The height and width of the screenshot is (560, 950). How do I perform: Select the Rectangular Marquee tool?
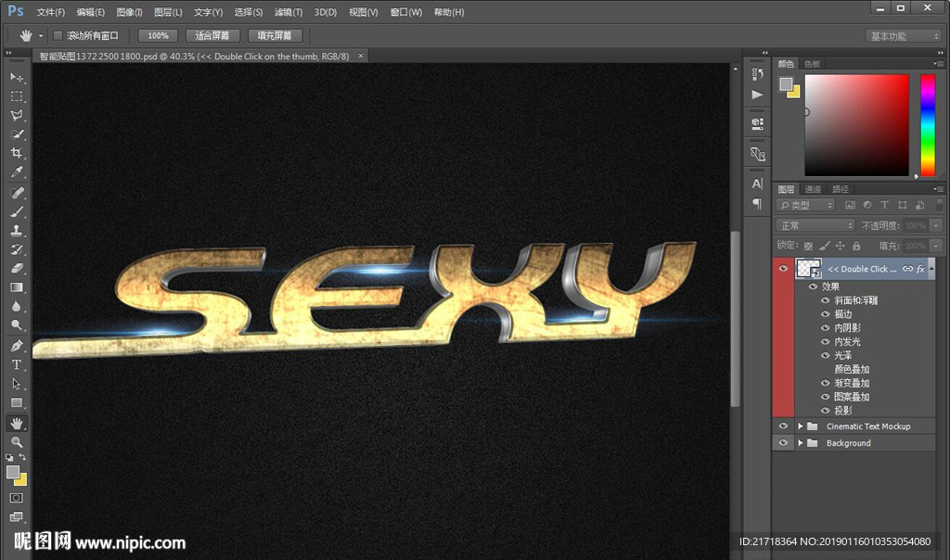click(17, 96)
